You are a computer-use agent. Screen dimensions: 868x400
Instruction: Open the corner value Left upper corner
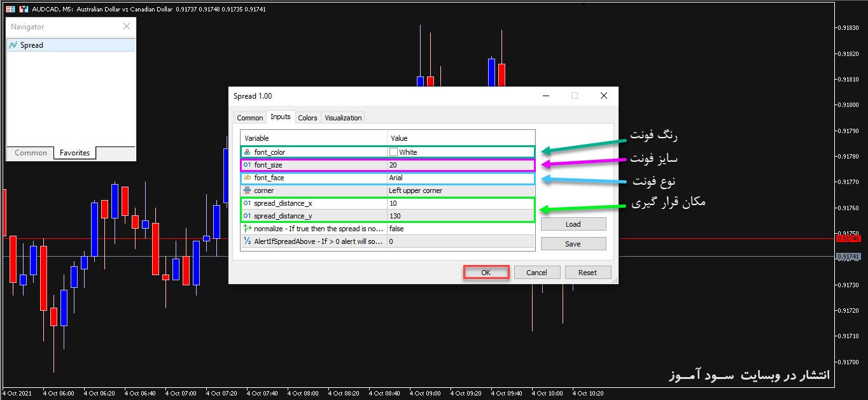click(x=460, y=190)
